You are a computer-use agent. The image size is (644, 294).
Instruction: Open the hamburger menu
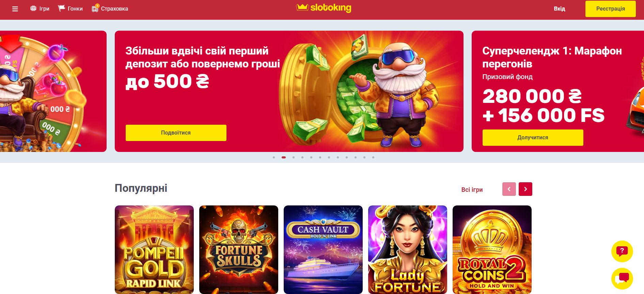[x=15, y=9]
